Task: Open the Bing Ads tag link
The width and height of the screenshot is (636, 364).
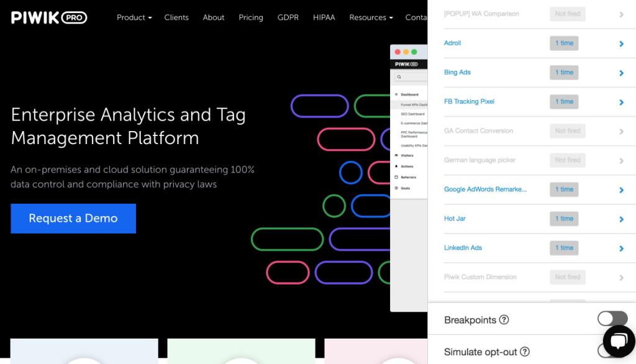Action: [457, 72]
